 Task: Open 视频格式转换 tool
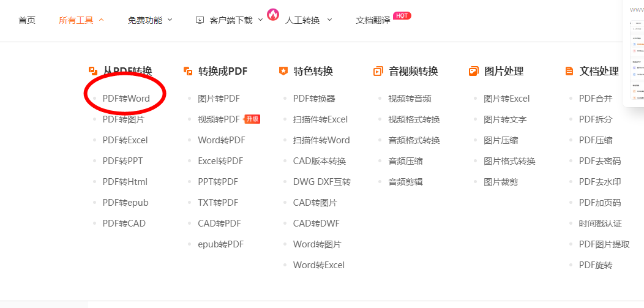[x=414, y=119]
